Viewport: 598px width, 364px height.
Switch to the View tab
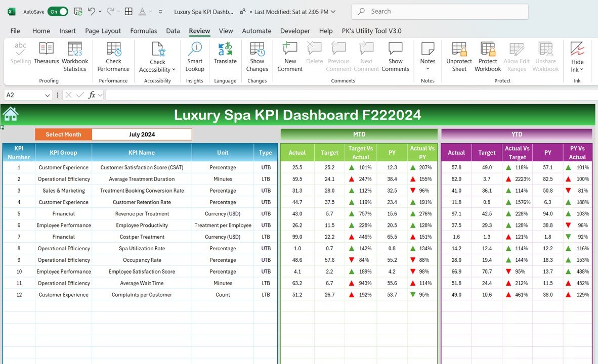click(226, 31)
